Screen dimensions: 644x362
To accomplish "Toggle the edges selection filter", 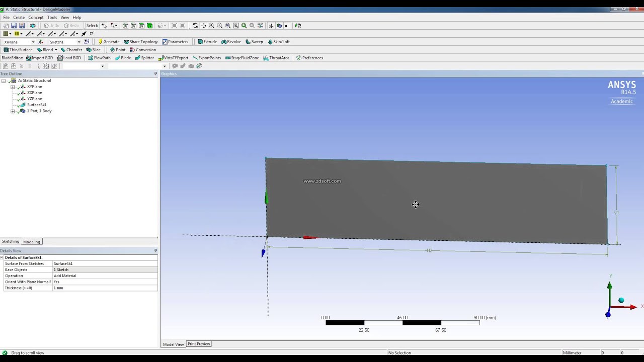I will 133,26.
